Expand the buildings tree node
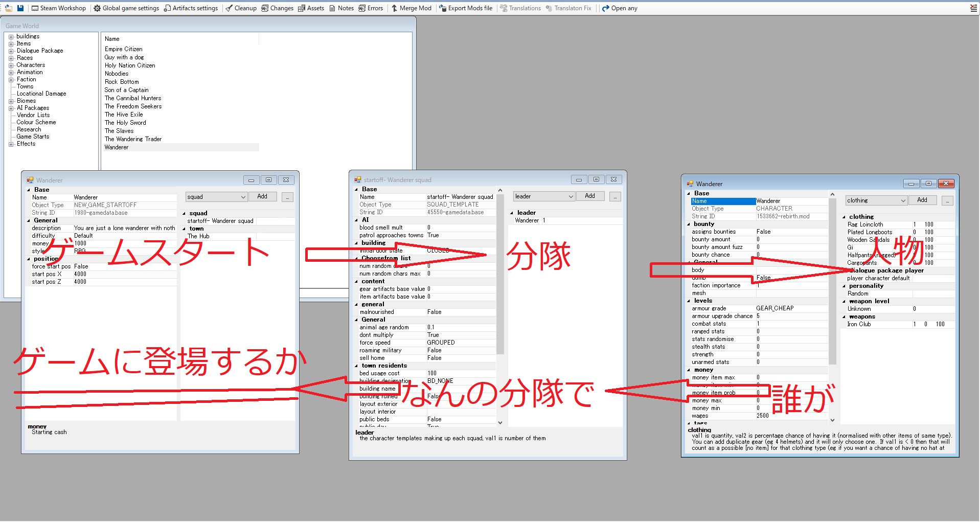The height and width of the screenshot is (522, 980). (11, 37)
